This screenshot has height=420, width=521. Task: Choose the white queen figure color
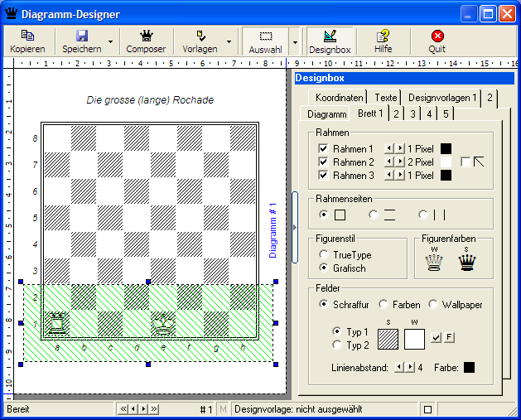tap(434, 263)
